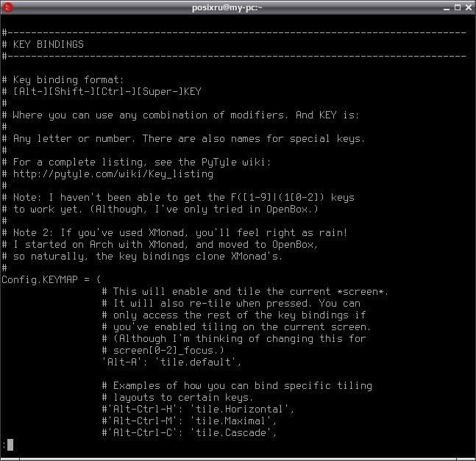Click the window title 'posixru@my-pc:~'

227,7
